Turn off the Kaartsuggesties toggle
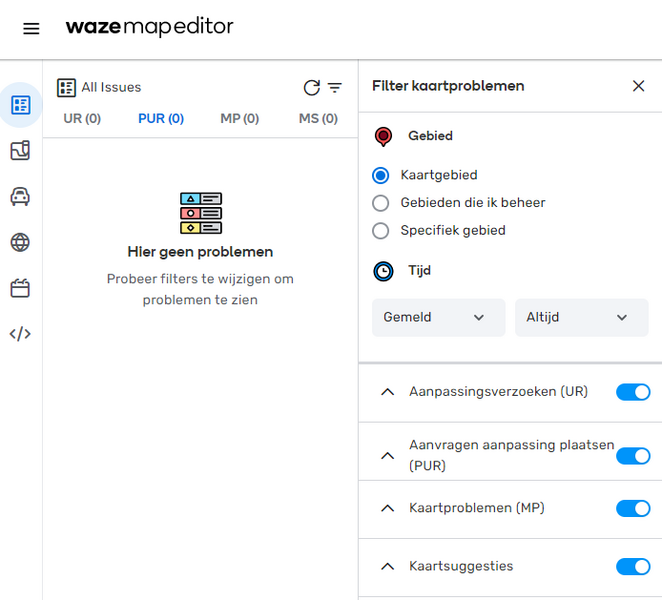 [633, 567]
